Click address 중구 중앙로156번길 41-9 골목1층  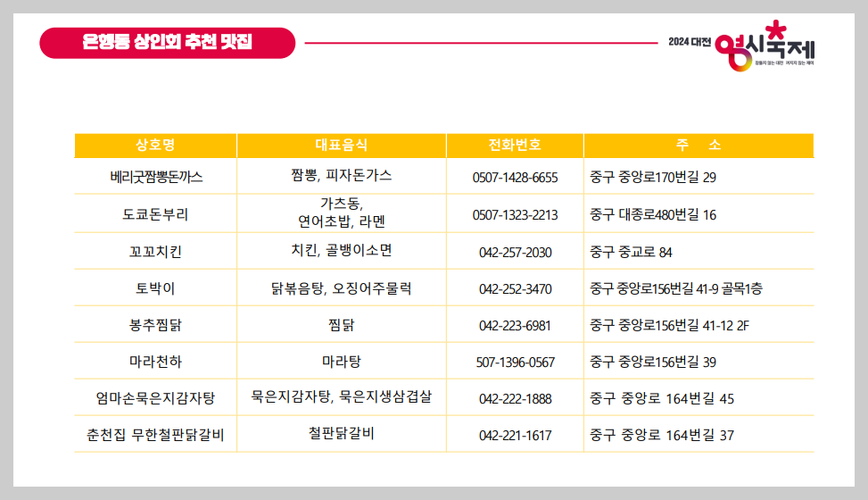coord(676,288)
